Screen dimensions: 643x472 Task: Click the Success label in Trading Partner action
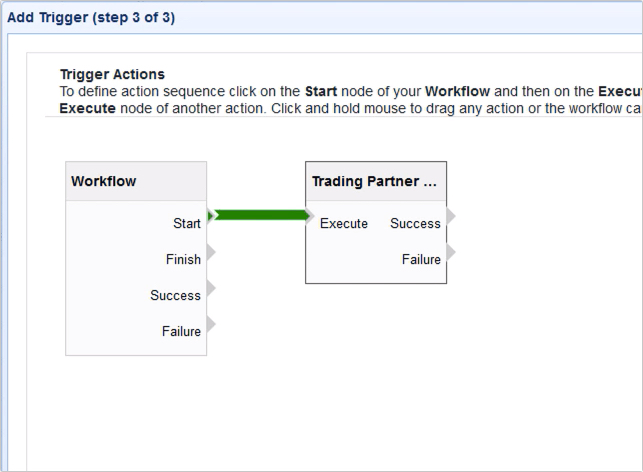coord(415,224)
